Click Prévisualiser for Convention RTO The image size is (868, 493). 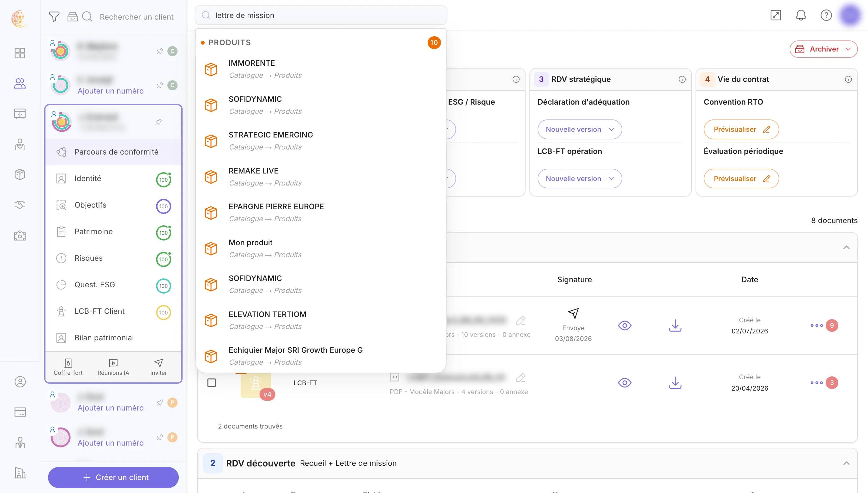[x=741, y=129]
